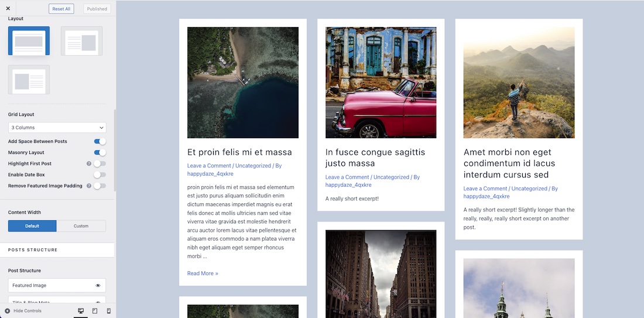Click Leave a Comment under Amet morbi post
The height and width of the screenshot is (318, 644).
point(485,189)
